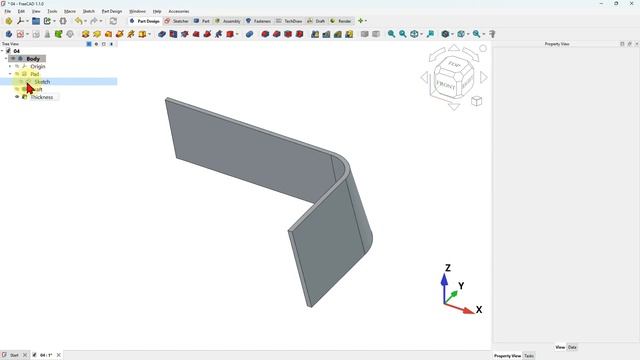The height and width of the screenshot is (360, 640).
Task: Apply the Thickness tool icon
Action: pos(300,34)
